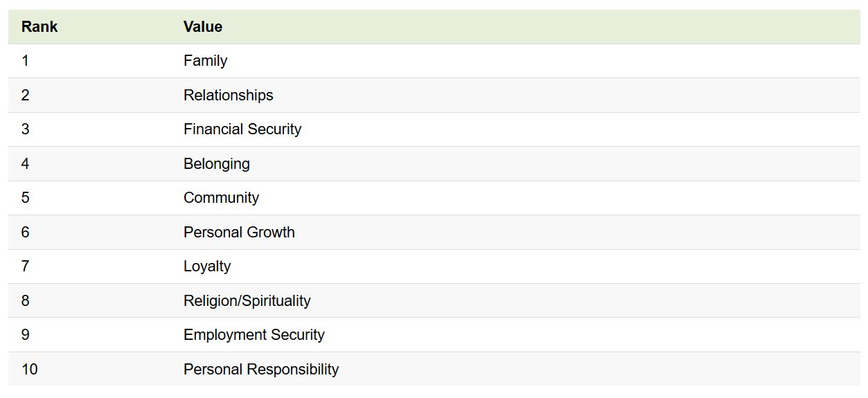The height and width of the screenshot is (398, 868).
Task: Select the Loyalty value cell
Action: point(207,266)
